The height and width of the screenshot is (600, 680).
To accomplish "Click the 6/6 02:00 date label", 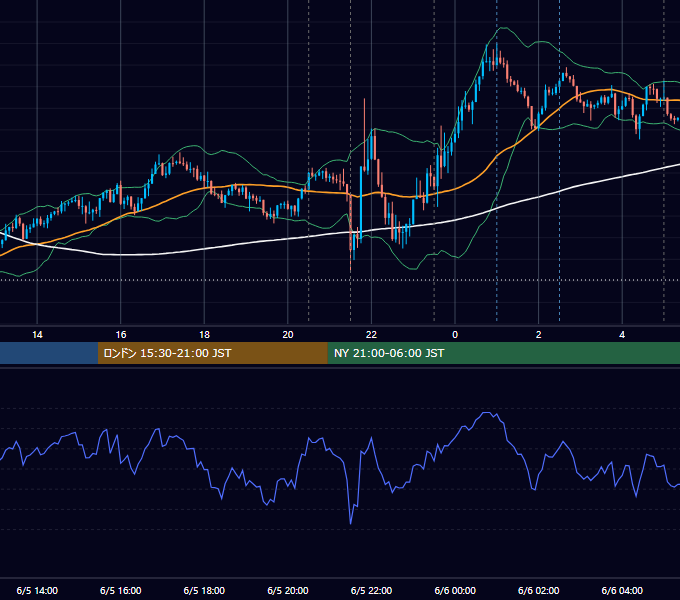I will pyautogui.click(x=539, y=590).
